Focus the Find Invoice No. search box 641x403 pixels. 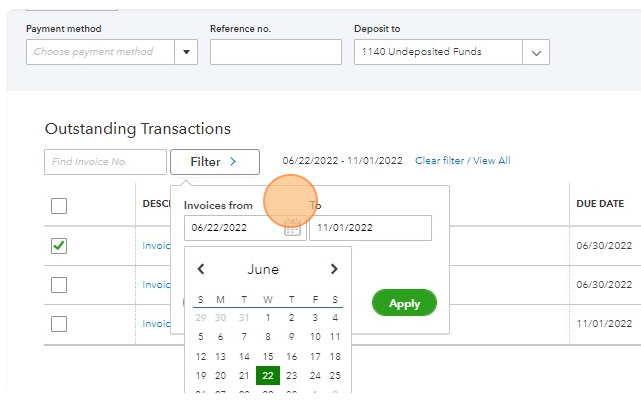pyautogui.click(x=105, y=162)
